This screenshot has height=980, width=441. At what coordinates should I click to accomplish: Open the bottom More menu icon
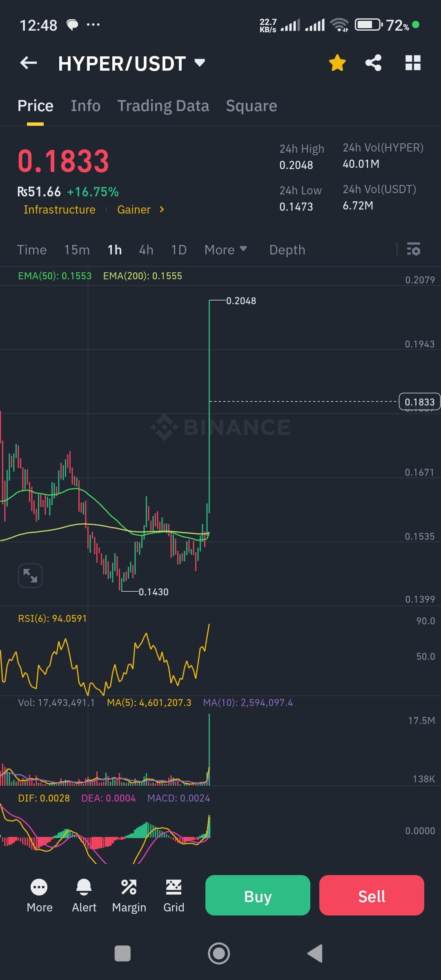click(x=39, y=896)
